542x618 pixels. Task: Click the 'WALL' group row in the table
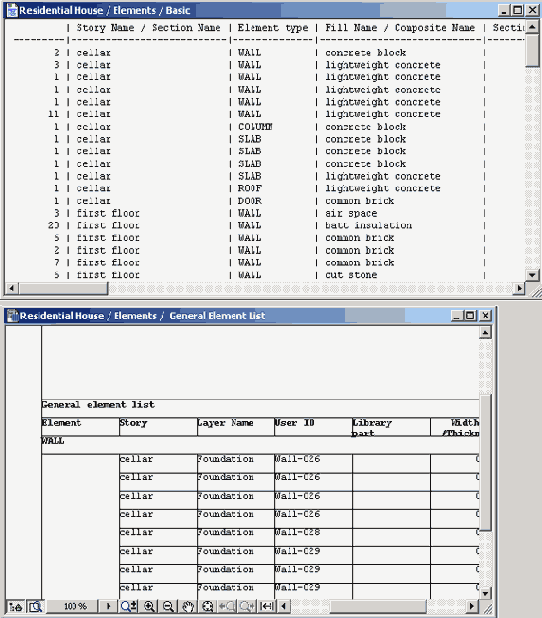tap(260, 445)
